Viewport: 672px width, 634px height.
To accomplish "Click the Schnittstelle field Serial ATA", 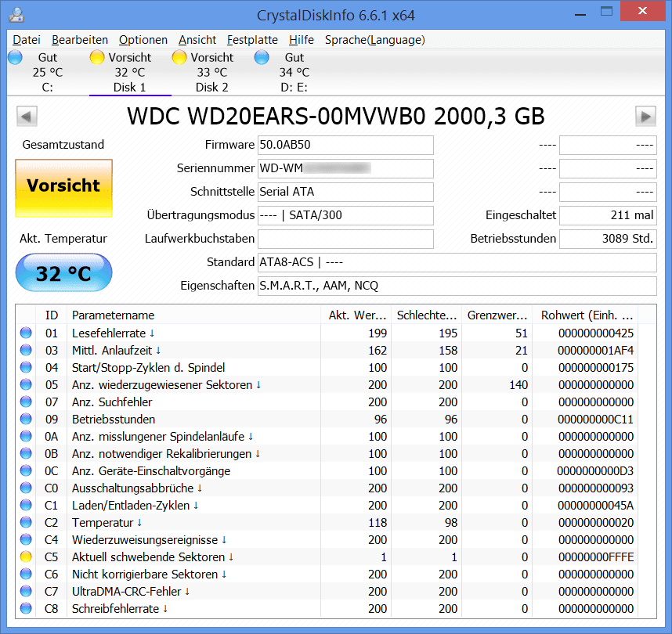I will pyautogui.click(x=345, y=192).
